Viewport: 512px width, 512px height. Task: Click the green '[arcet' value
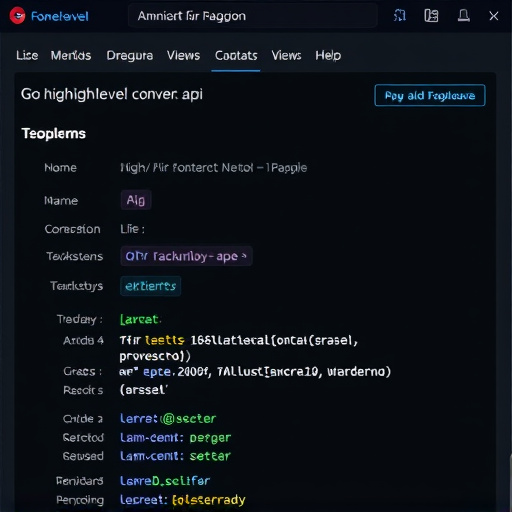coord(140,319)
